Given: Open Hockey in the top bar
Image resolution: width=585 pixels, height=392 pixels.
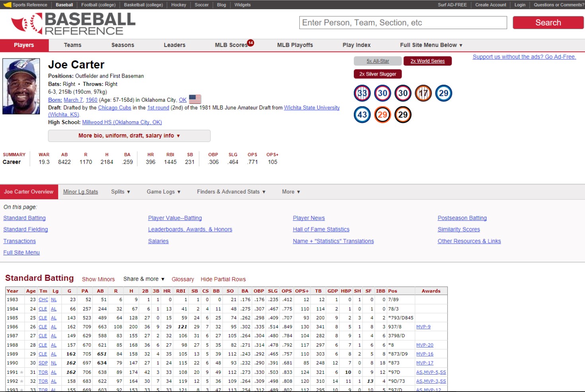Looking at the screenshot, I should 179,5.
